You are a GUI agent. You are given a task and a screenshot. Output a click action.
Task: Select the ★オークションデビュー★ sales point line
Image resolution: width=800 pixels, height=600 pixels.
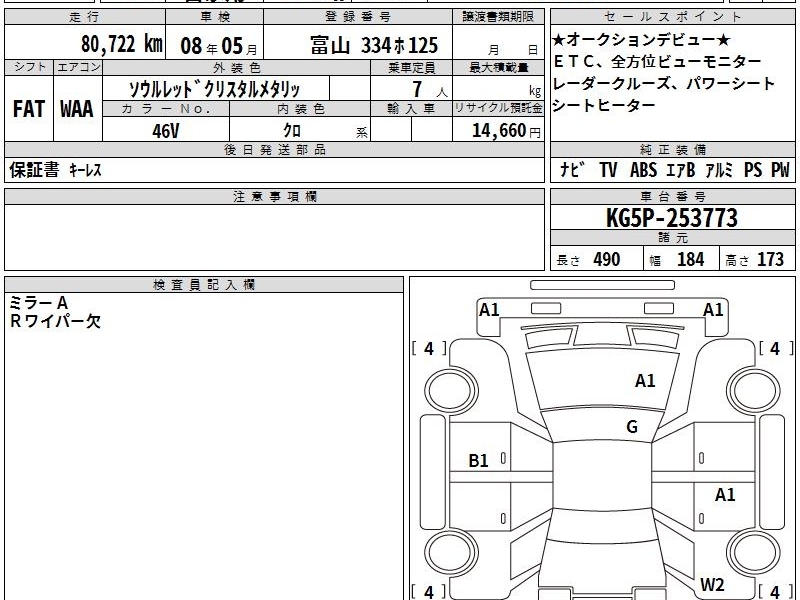click(x=641, y=39)
